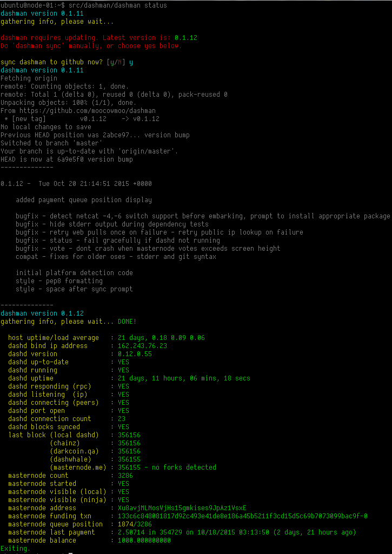The image size is (392, 554).
Task: Click host uptime value '21 days, 0.18 0.09 0.06'
Action: coord(161,338)
